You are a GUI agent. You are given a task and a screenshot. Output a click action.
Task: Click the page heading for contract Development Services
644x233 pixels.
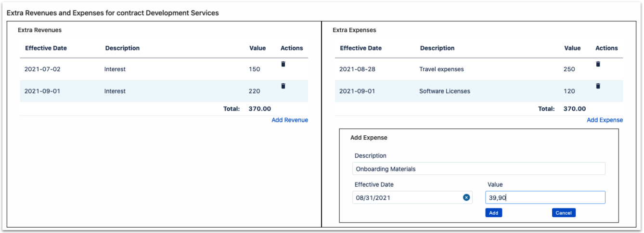pos(113,13)
